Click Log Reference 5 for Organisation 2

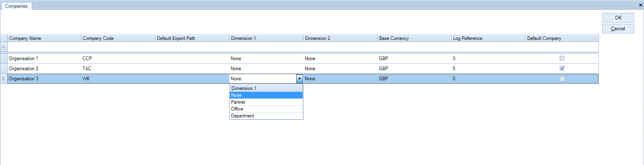click(489, 69)
